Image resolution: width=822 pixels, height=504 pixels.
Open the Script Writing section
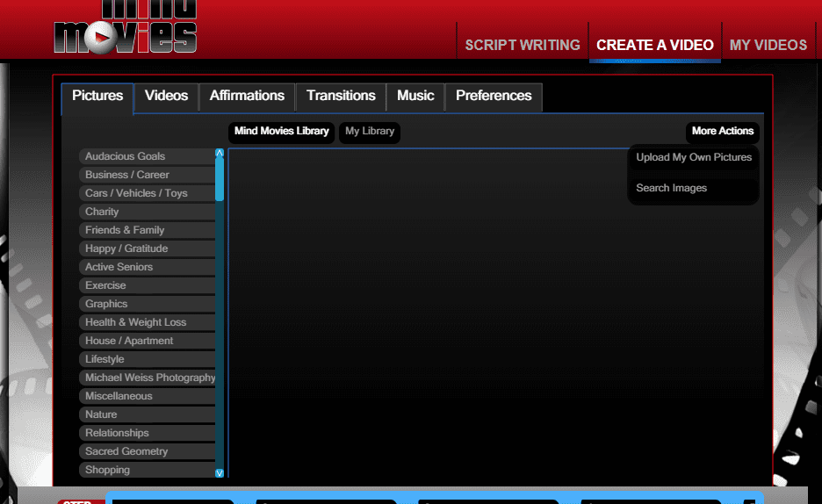tap(523, 45)
